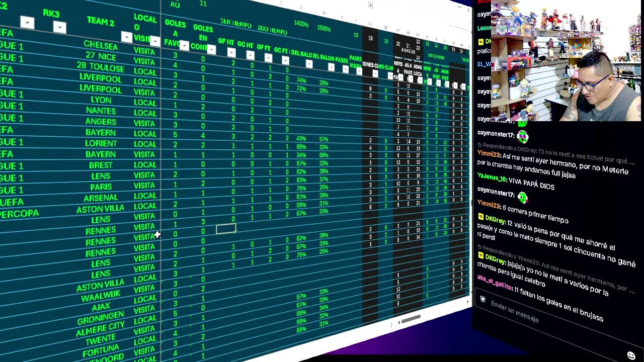Select the CHELSEA team cell
Viewport: 644px width, 362px height.
point(101,45)
